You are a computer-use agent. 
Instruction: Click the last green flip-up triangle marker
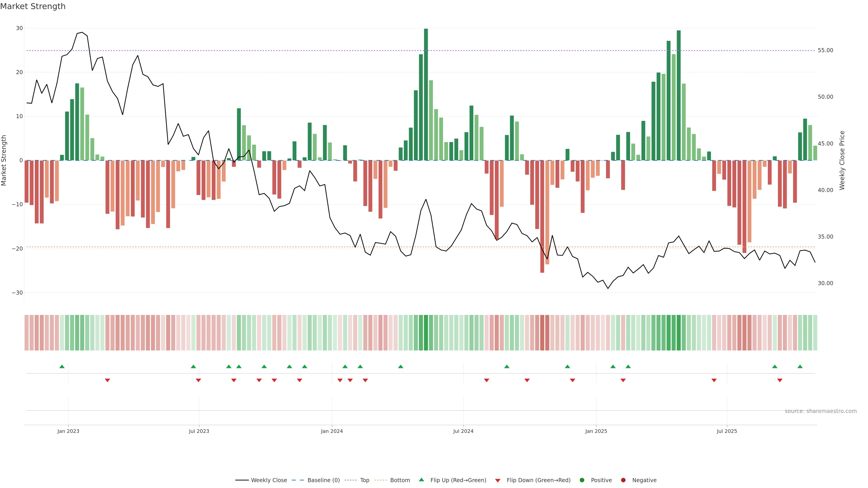pos(800,366)
